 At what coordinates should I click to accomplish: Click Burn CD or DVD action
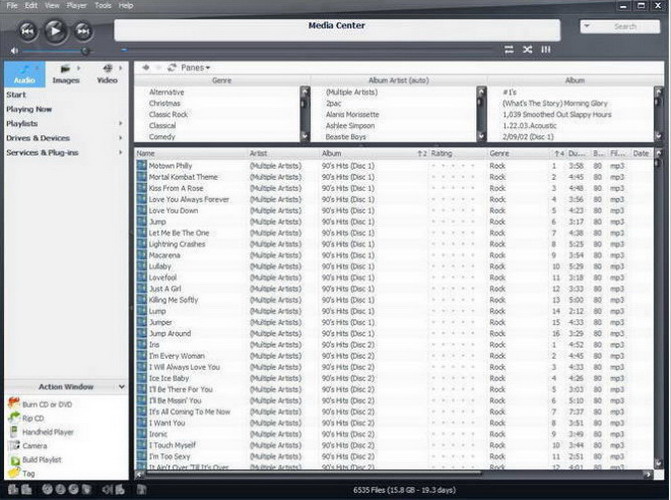(40, 404)
